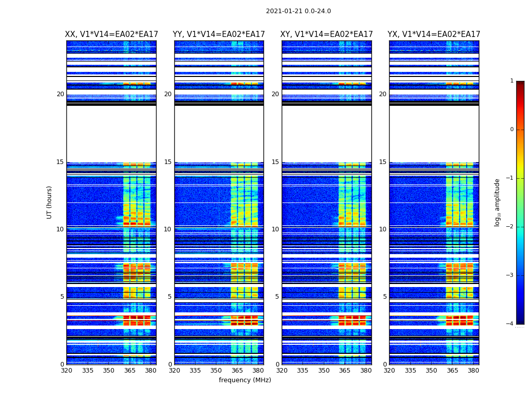The image size is (532, 405).
Task: Select the XX panel title text
Action: (111, 34)
